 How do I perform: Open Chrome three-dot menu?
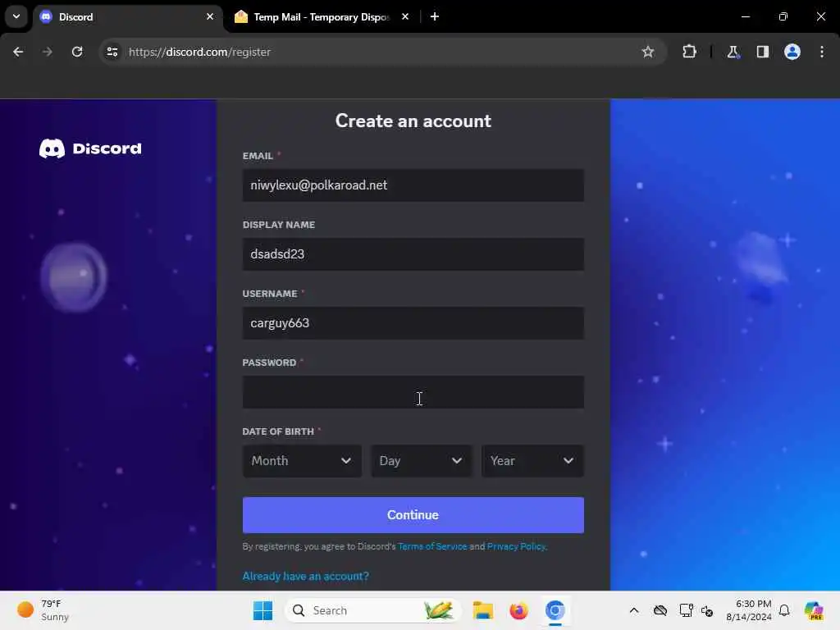tap(822, 52)
